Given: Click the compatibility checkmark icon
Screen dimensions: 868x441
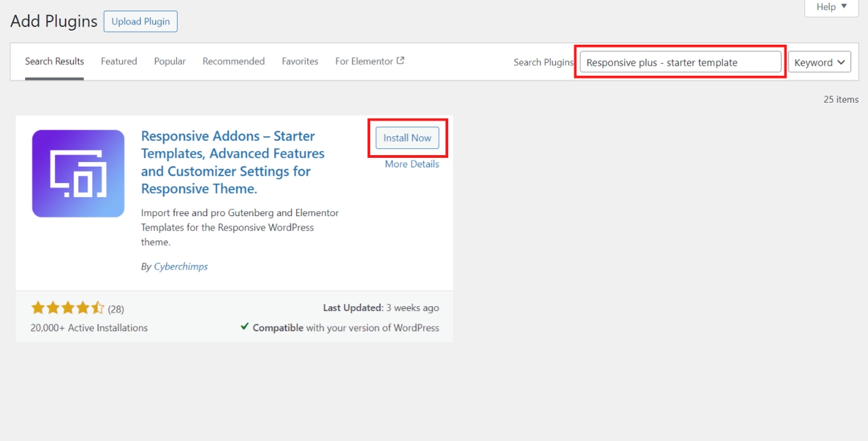Looking at the screenshot, I should click(x=244, y=327).
